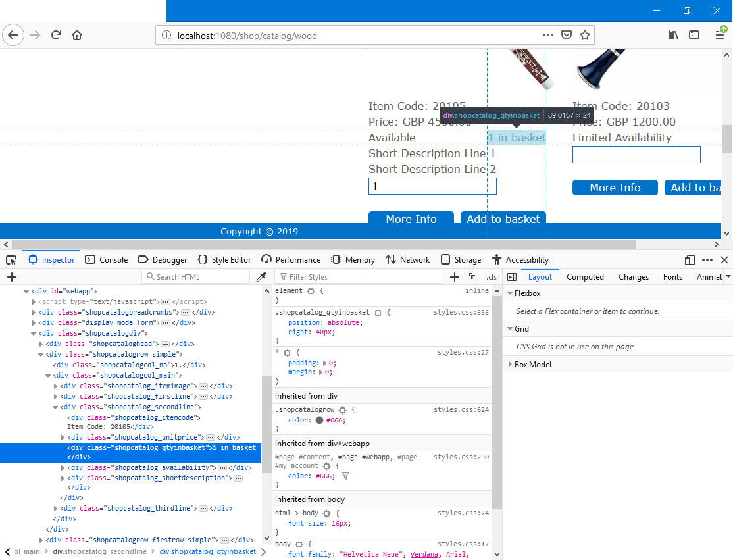This screenshot has width=733, height=560.
Task: Click the browser forward arrow
Action: [35, 35]
